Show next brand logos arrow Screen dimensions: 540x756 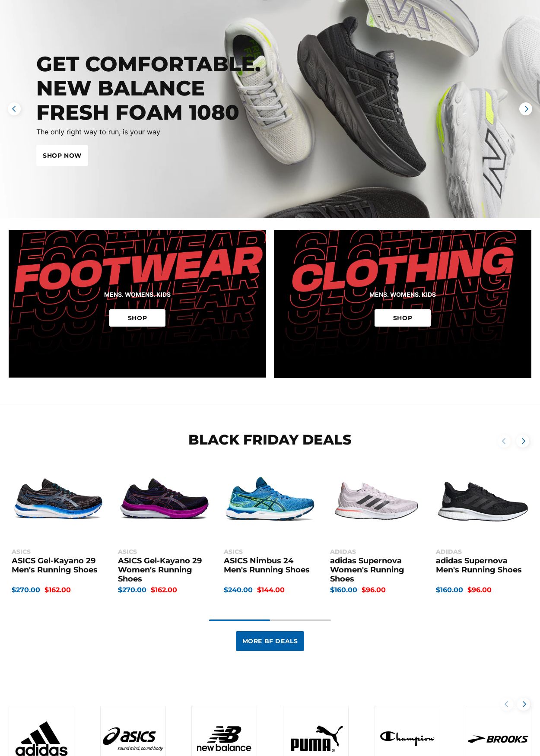click(524, 704)
